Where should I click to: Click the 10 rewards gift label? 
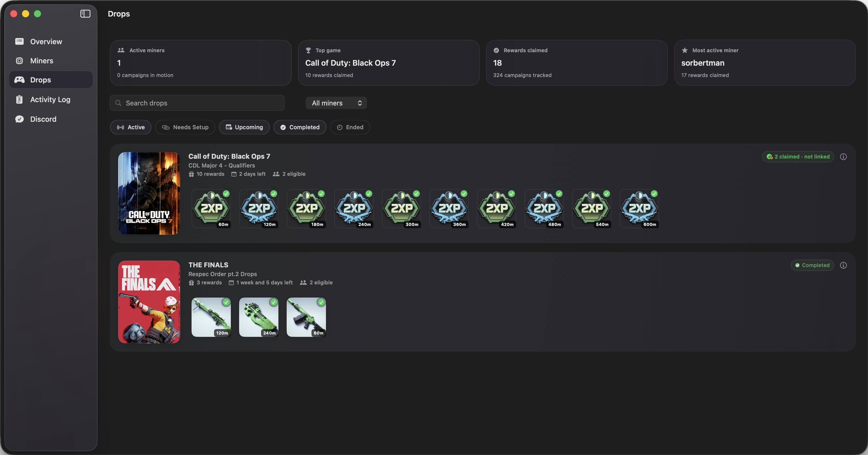207,174
